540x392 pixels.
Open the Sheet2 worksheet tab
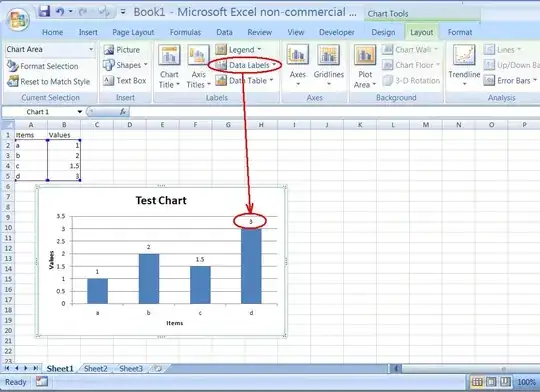click(96, 369)
